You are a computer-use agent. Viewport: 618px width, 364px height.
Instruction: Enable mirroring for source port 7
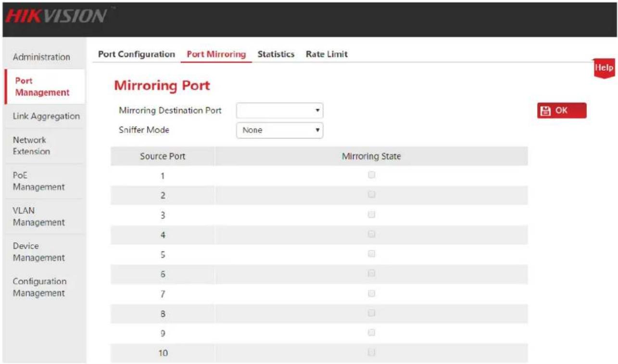click(371, 293)
